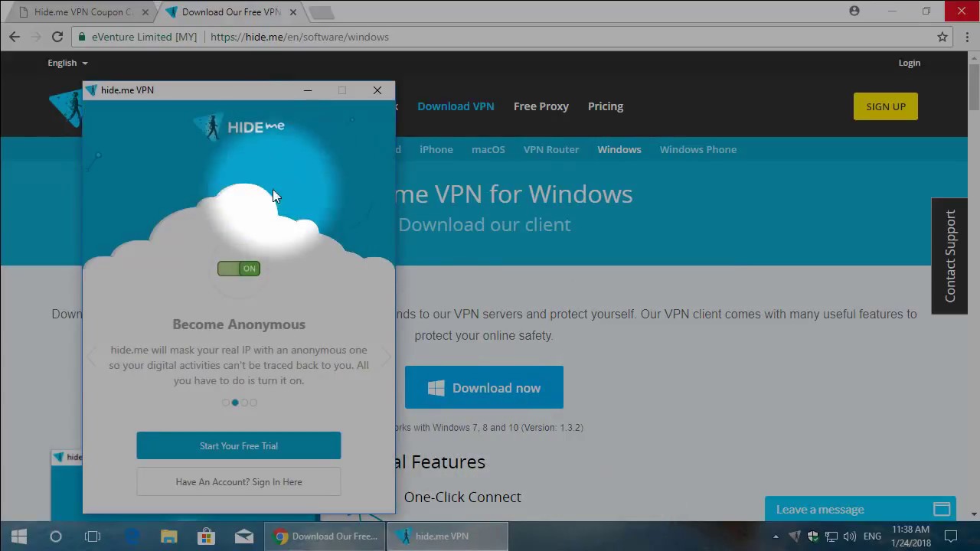Screen dimensions: 980x551
Task: Close the hide.me VPN window
Action: pos(377,90)
